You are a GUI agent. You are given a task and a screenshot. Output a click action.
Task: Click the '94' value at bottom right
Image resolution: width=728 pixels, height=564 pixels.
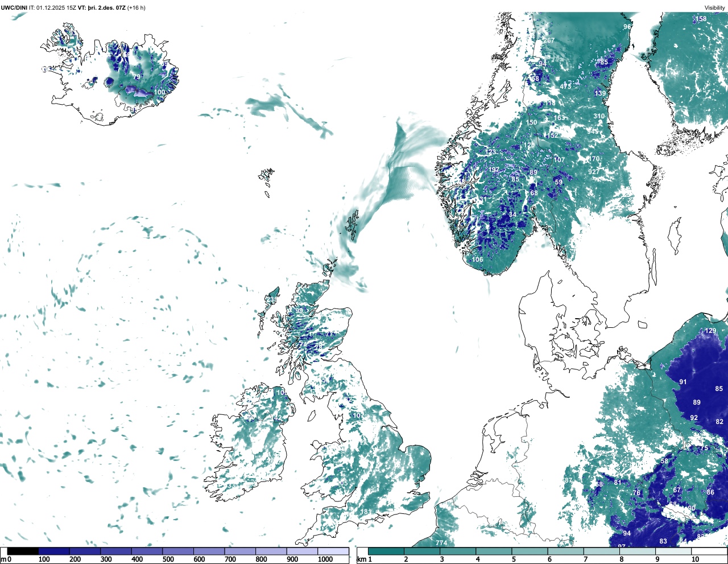pyautogui.click(x=627, y=533)
